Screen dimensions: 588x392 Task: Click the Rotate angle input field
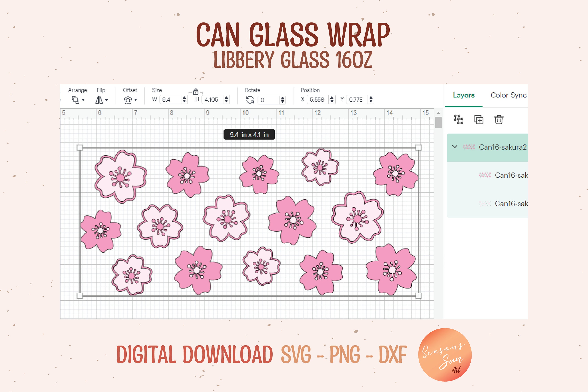point(269,100)
